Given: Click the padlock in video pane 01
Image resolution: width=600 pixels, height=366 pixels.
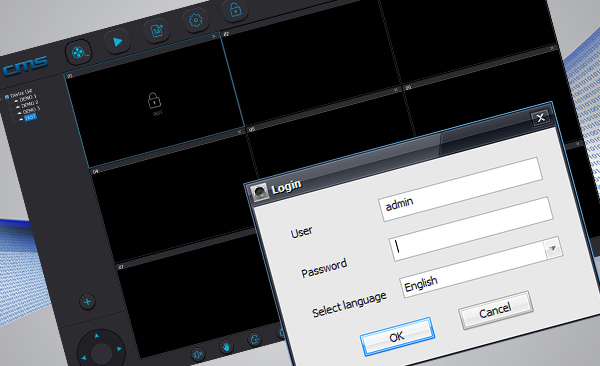Looking at the screenshot, I should tap(154, 101).
